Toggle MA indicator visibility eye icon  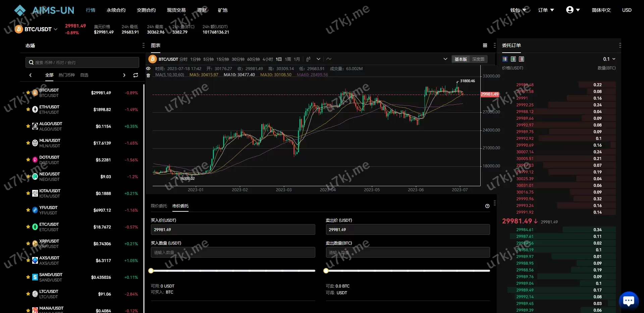coord(148,68)
